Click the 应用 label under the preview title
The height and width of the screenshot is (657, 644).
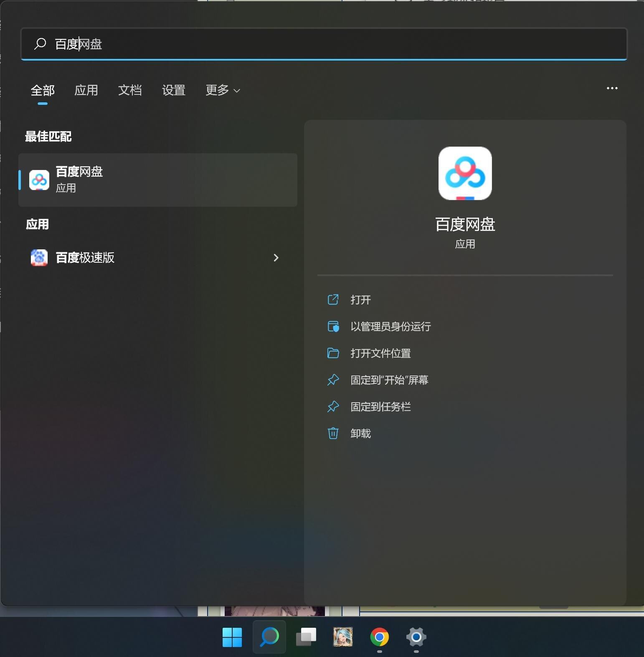[x=465, y=244]
